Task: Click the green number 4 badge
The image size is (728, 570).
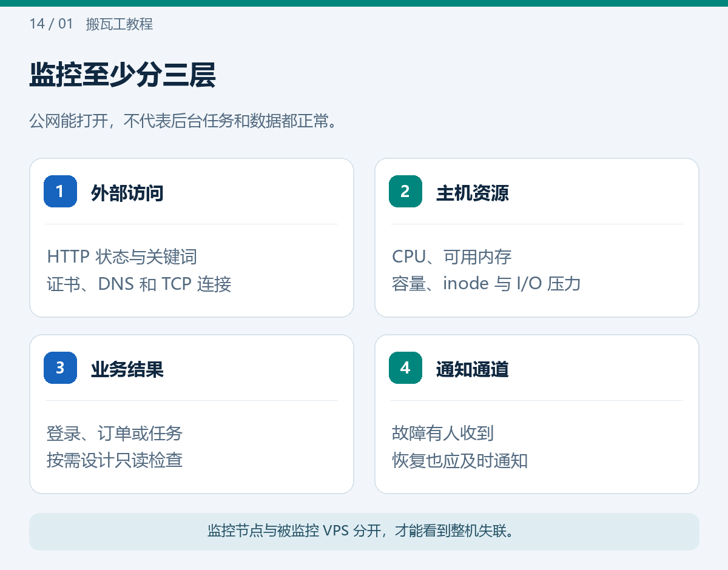Action: 405,367
